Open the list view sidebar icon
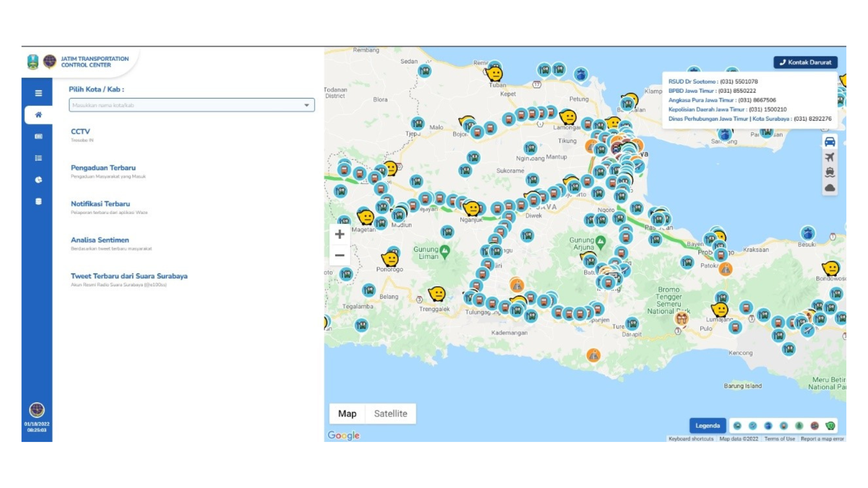The image size is (868, 488). coord(38,158)
